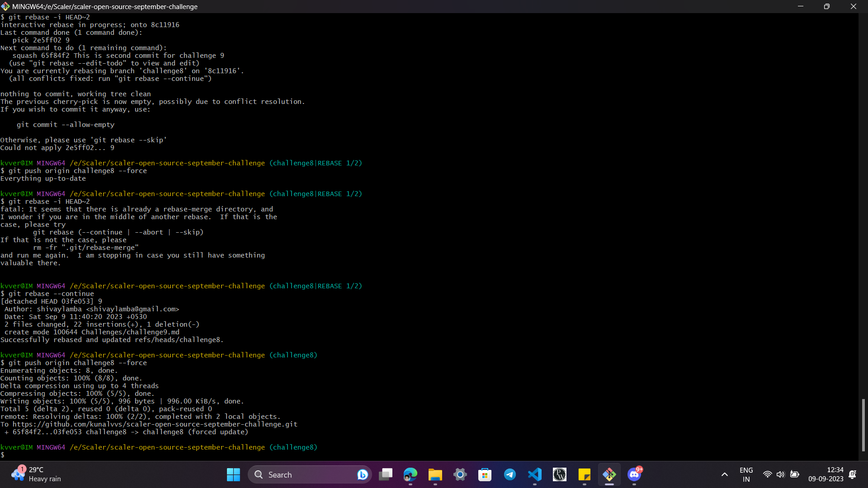Viewport: 868px width, 488px height.
Task: Open Microsoft Edge from the taskbar
Action: (410, 474)
